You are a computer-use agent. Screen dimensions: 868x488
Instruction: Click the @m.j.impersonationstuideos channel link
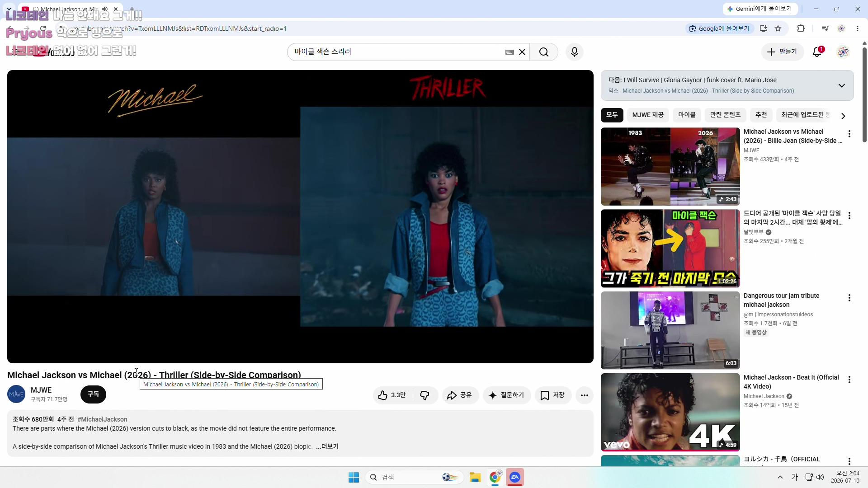[x=778, y=314]
